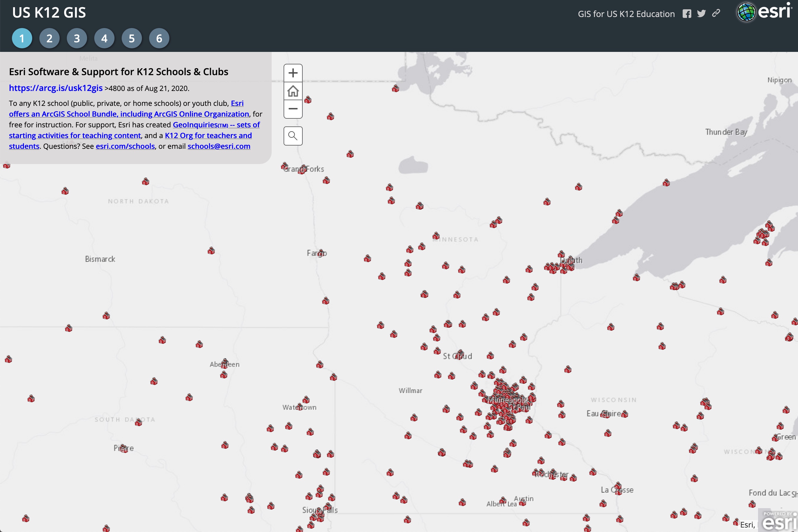Zoom in on the map
Screen dimensions: 798x532
(x=293, y=73)
